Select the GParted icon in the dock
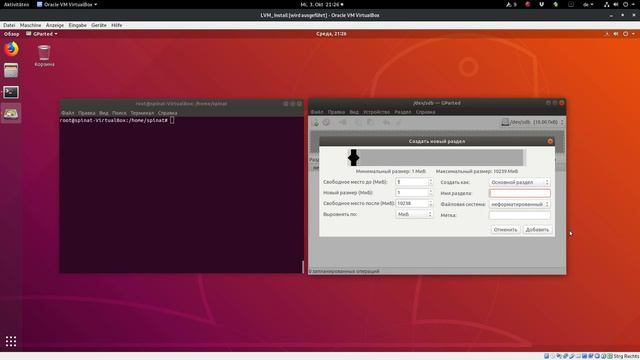640x360 pixels. [x=11, y=113]
